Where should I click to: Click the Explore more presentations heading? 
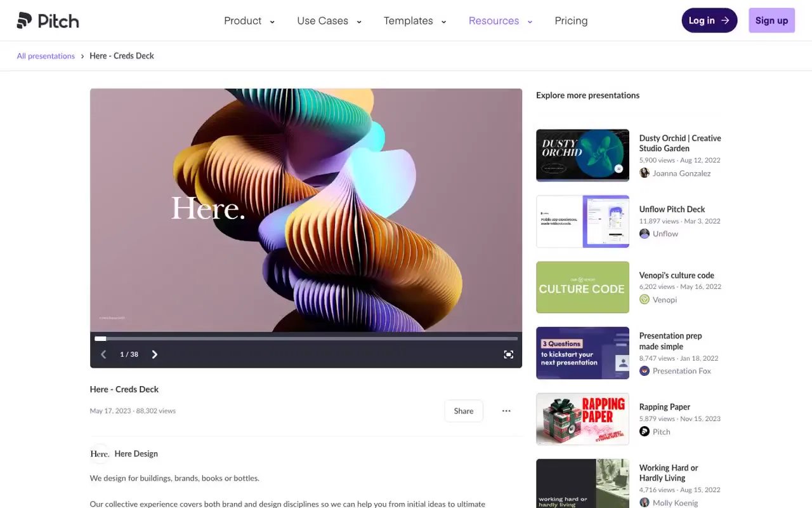coord(587,95)
